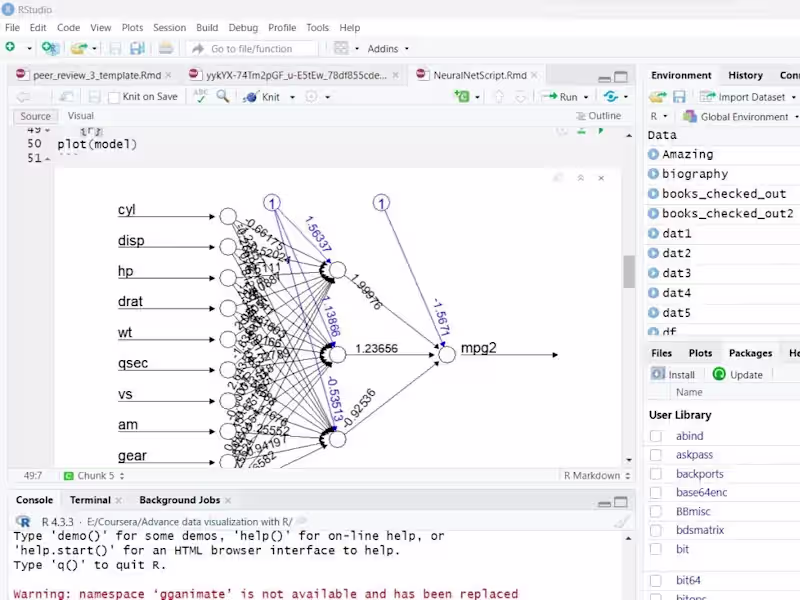Go to previous chunk up arrow
This screenshot has height=600, width=800.
[x=499, y=96]
